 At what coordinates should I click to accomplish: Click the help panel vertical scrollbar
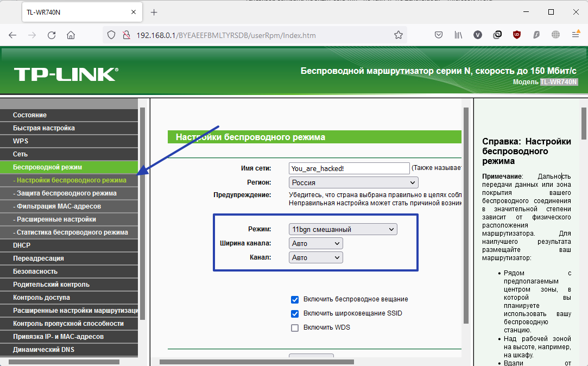point(584,123)
